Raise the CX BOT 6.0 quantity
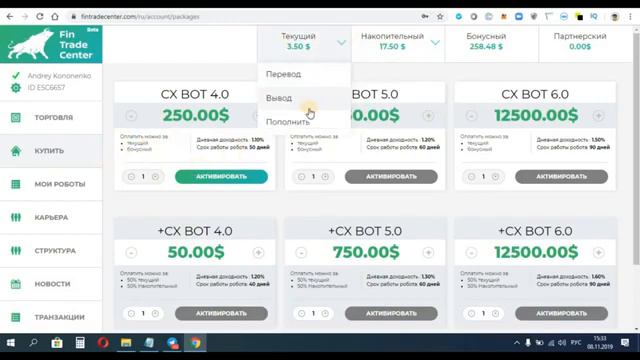This screenshot has height=360, width=640. coord(495,177)
